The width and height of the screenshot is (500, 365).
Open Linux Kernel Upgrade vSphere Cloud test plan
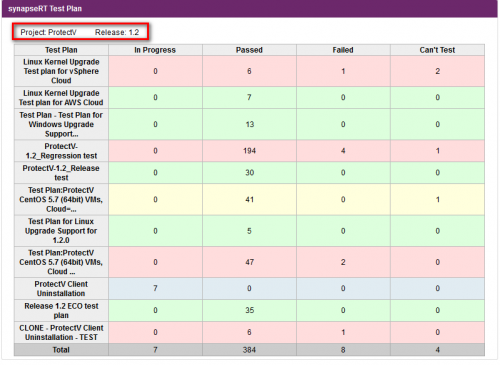(x=61, y=71)
